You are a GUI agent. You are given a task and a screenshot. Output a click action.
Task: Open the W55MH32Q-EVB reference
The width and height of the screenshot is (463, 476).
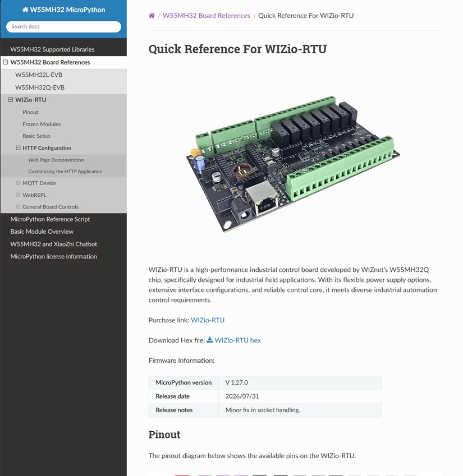[x=40, y=87]
